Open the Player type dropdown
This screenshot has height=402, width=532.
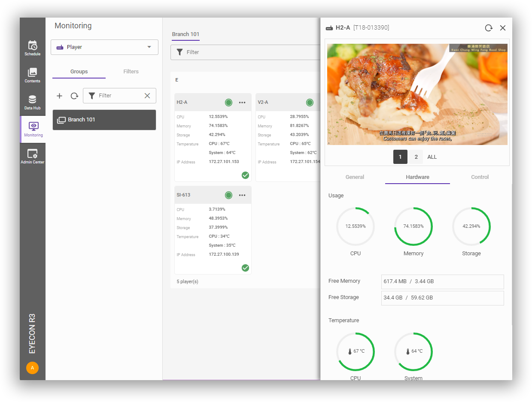[104, 47]
